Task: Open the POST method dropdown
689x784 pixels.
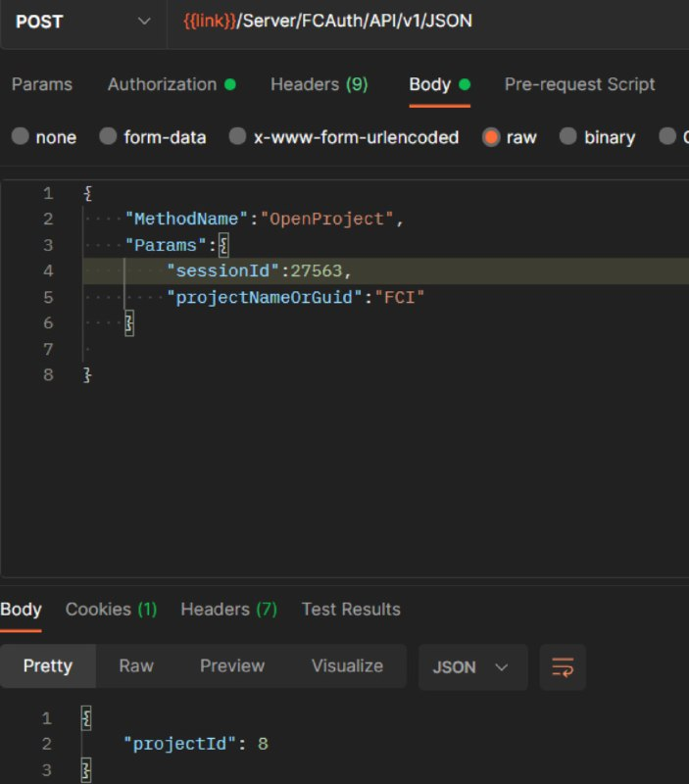Action: tap(83, 22)
